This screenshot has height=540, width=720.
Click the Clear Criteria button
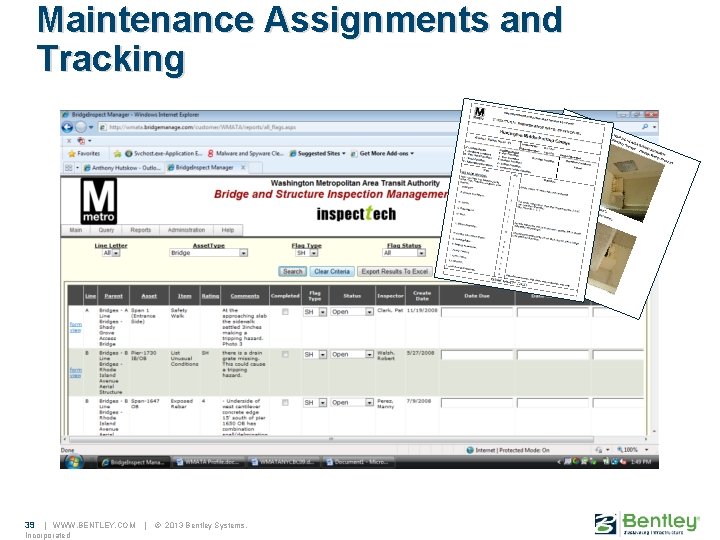coord(332,271)
